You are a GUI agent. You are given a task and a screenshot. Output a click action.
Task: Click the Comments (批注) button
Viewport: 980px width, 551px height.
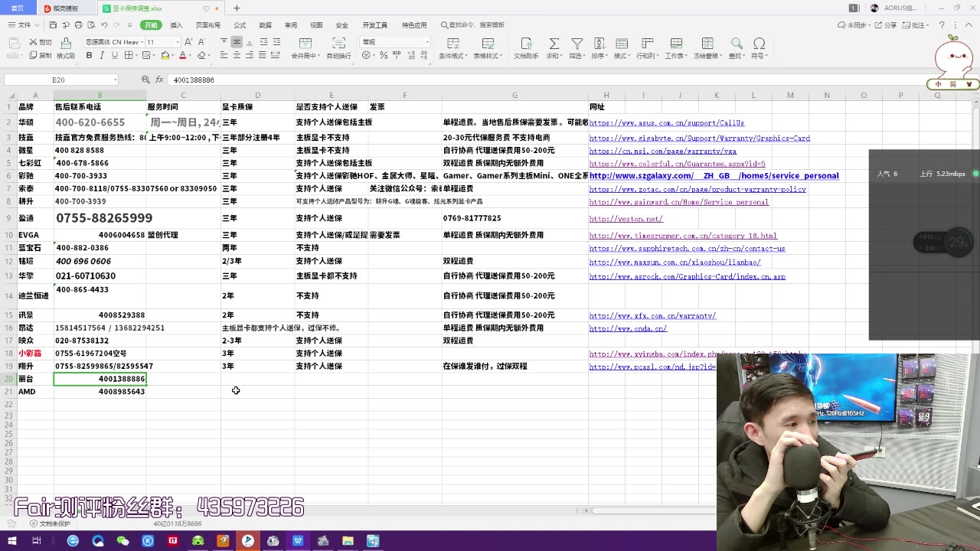point(917,25)
